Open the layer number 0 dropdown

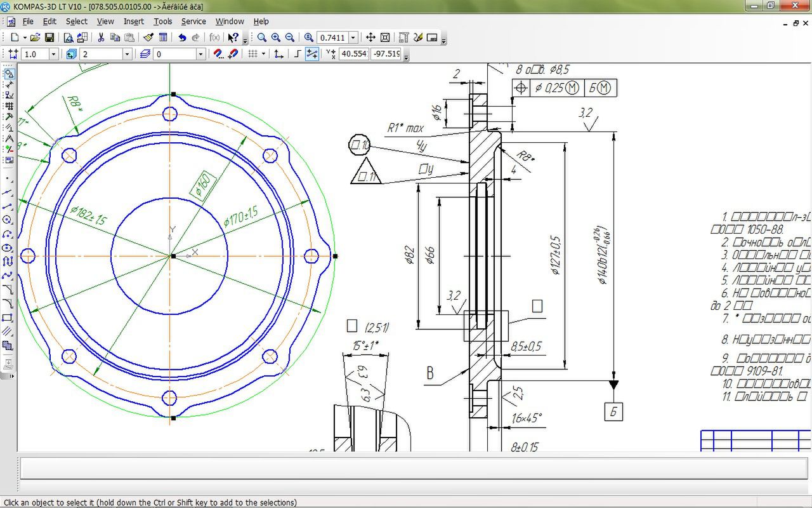point(200,54)
